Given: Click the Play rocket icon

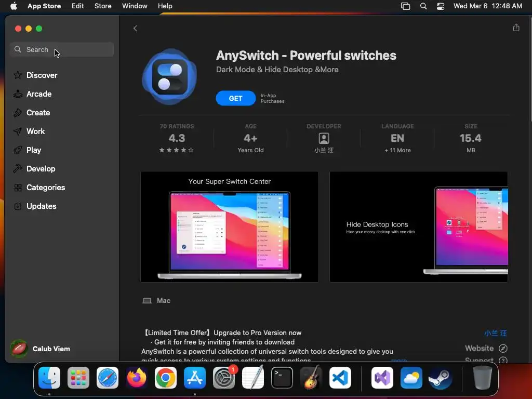Looking at the screenshot, I should point(18,150).
